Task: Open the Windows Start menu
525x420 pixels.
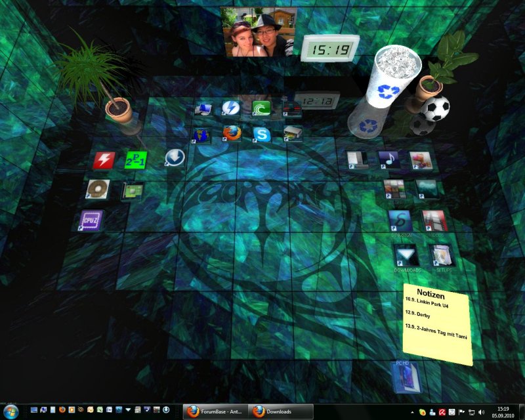Action: click(x=10, y=411)
